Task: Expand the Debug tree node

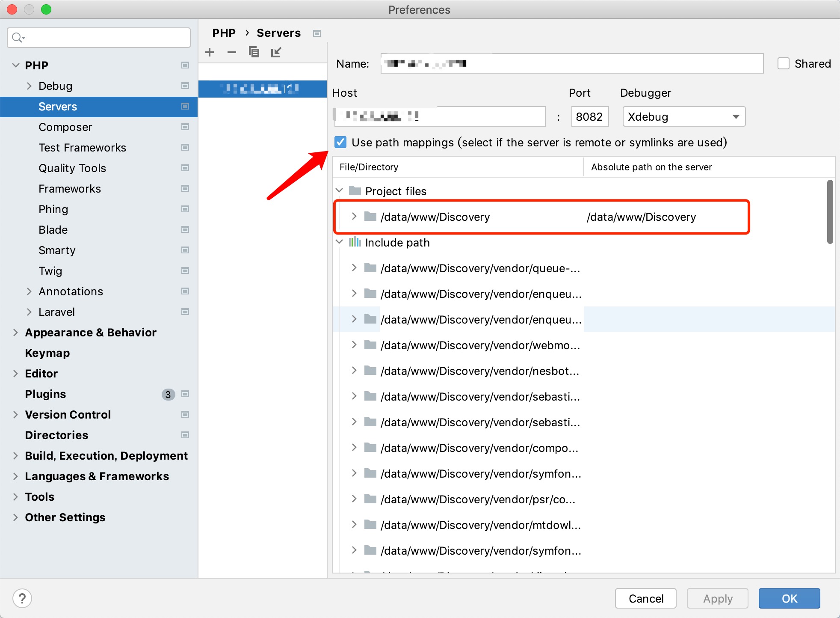Action: click(29, 86)
